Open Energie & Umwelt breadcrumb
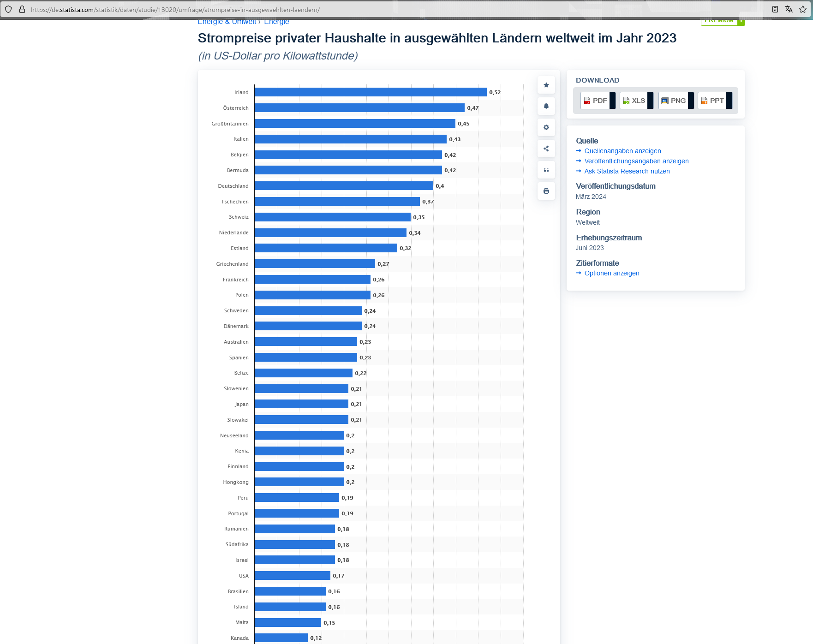Viewport: 813px width, 644px height. 227,22
